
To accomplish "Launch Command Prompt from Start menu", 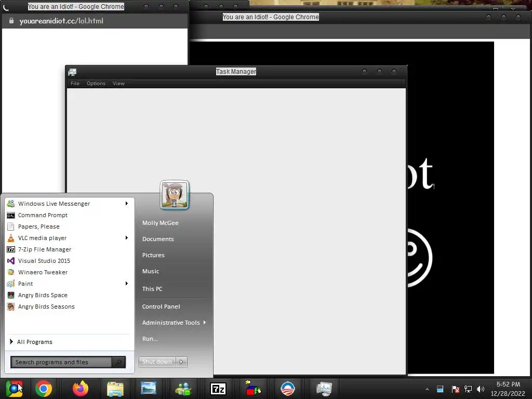I will [70, 215].
